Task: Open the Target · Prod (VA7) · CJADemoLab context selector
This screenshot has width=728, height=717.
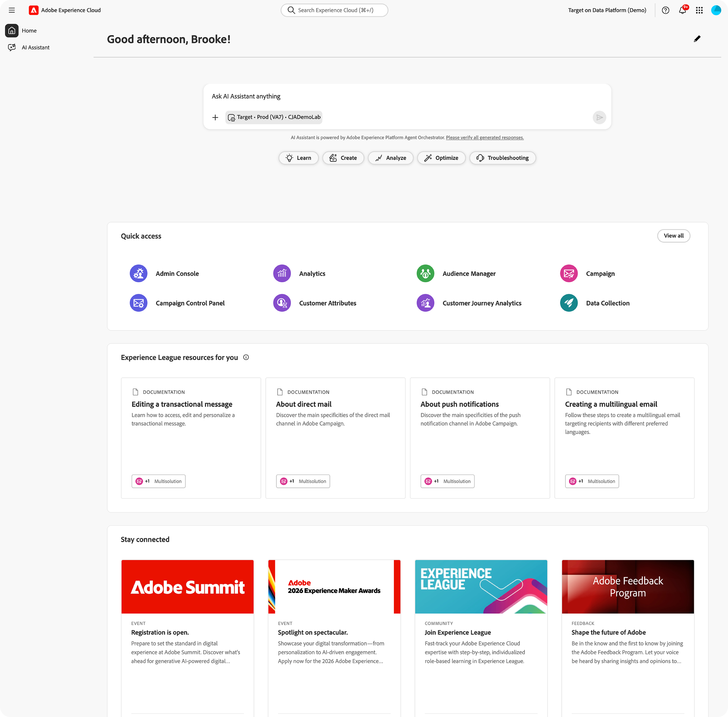Action: [x=274, y=117]
